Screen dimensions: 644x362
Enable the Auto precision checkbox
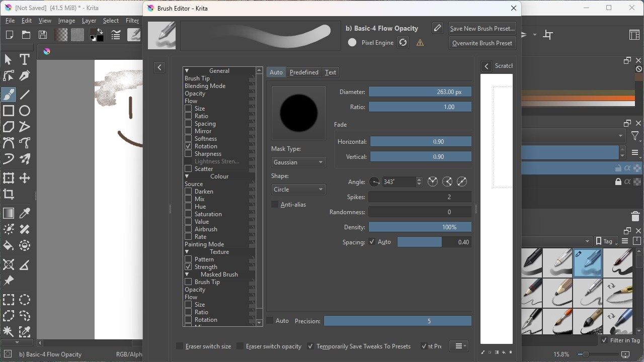[x=270, y=321]
